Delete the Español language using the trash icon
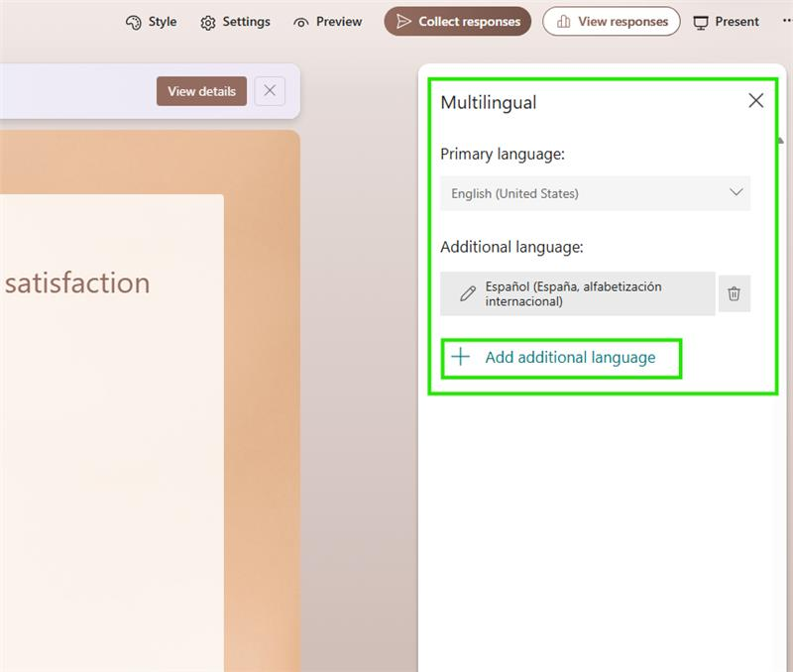 (x=734, y=292)
